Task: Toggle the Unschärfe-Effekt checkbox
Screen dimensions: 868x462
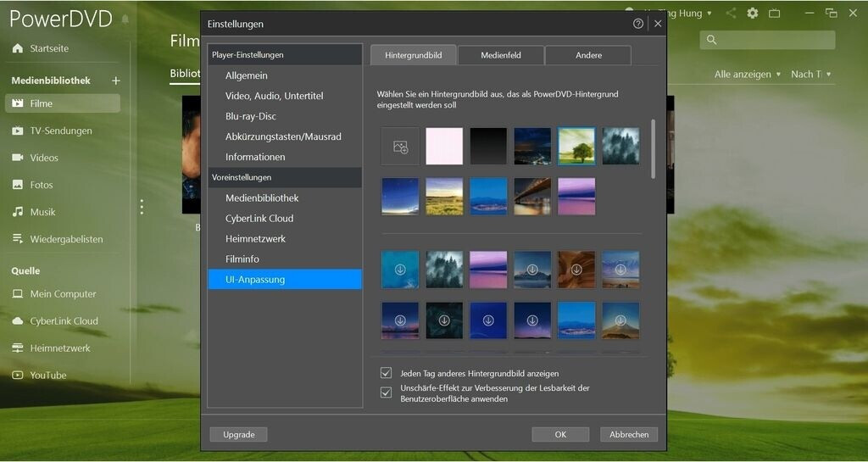Action: click(387, 392)
